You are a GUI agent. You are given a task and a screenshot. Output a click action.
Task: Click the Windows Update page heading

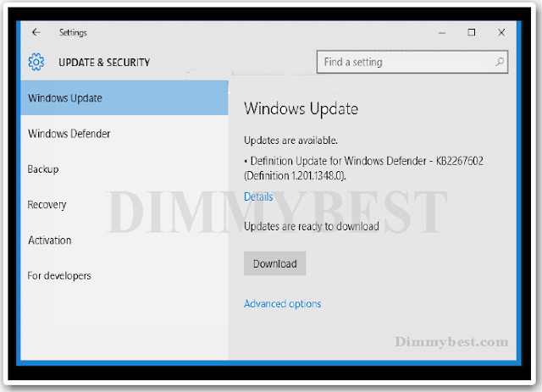coord(301,109)
